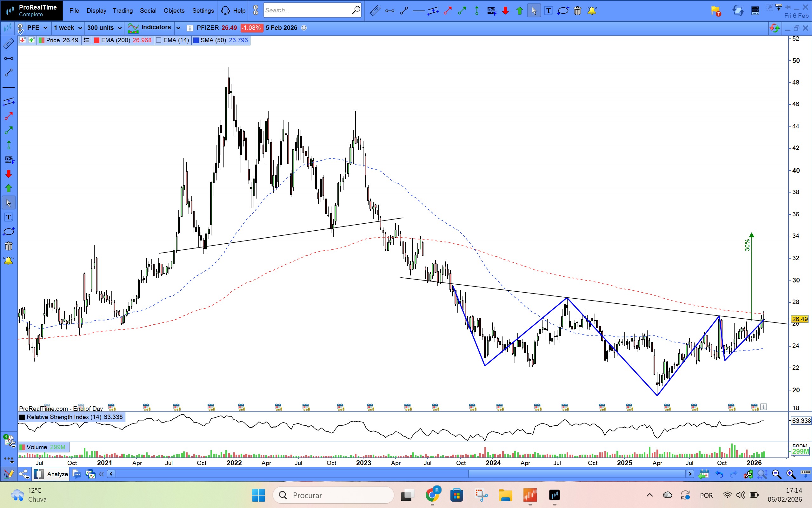This screenshot has width=812, height=508.
Task: Toggle the SMA (50) indicator visibility
Action: [x=196, y=40]
